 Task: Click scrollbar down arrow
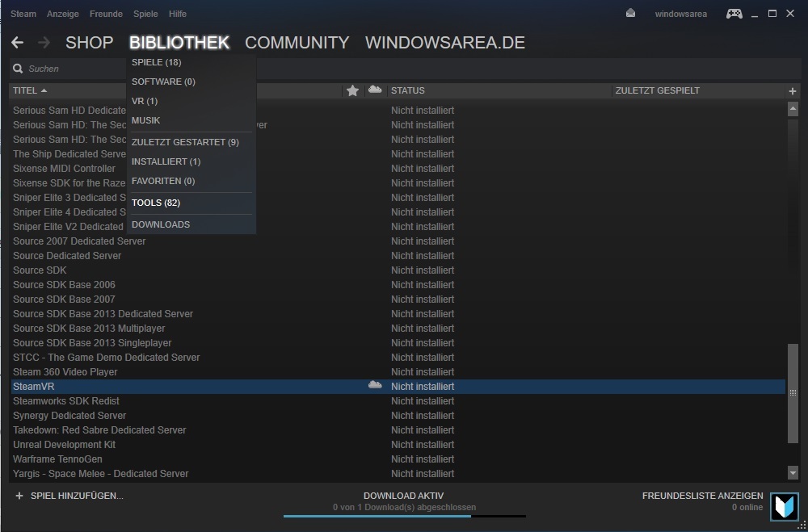tap(793, 472)
